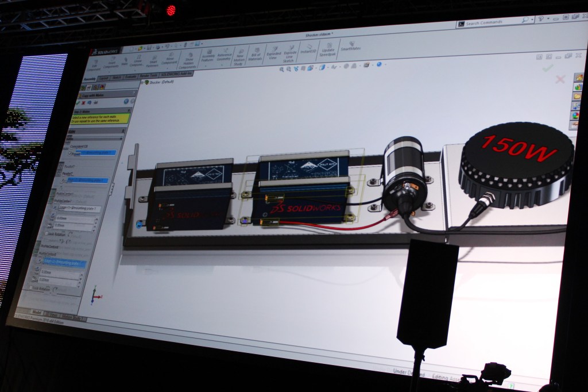Switch to the SOLIDWORKS Add-Ins tab
Image resolution: width=588 pixels, height=392 pixels.
176,74
